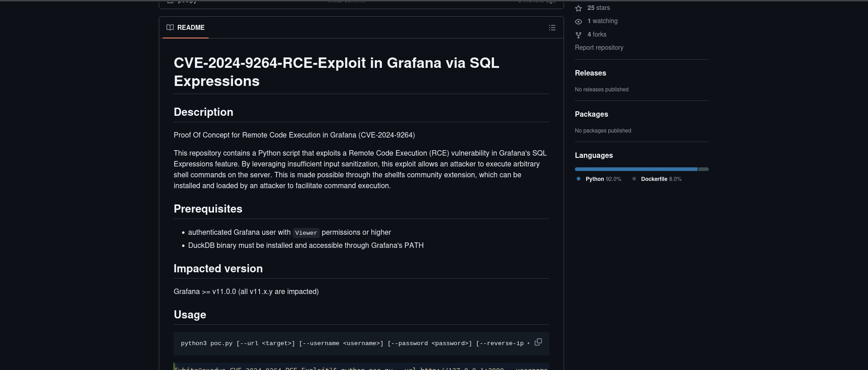This screenshot has width=868, height=370.
Task: Open the Report repository link
Action: [599, 47]
